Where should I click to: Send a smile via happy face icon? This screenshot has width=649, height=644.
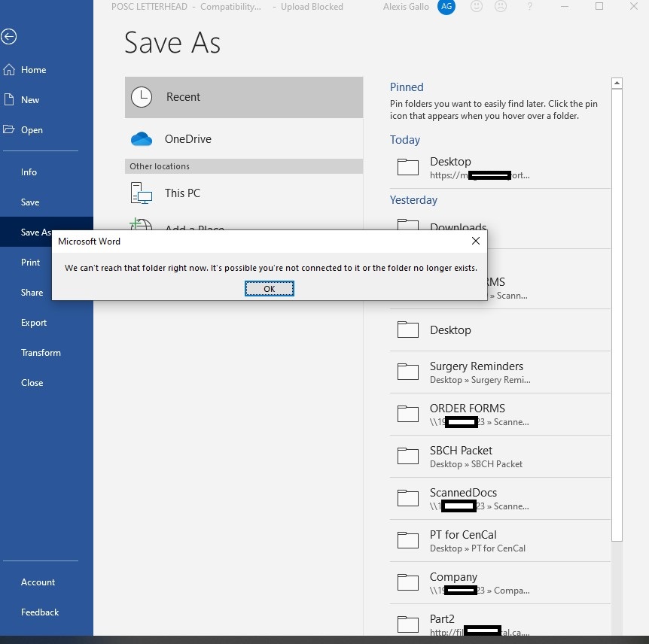tap(477, 6)
